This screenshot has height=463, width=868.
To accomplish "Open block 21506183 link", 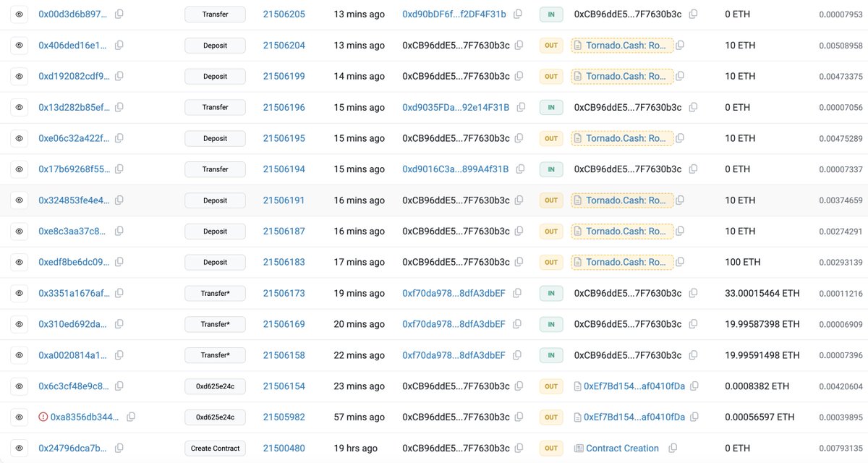I will coord(284,262).
